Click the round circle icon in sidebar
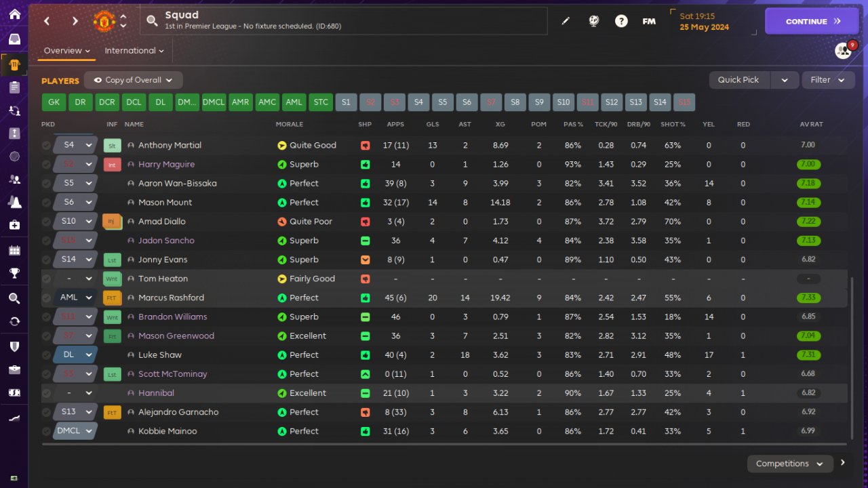Image resolution: width=868 pixels, height=488 pixels. point(14,157)
